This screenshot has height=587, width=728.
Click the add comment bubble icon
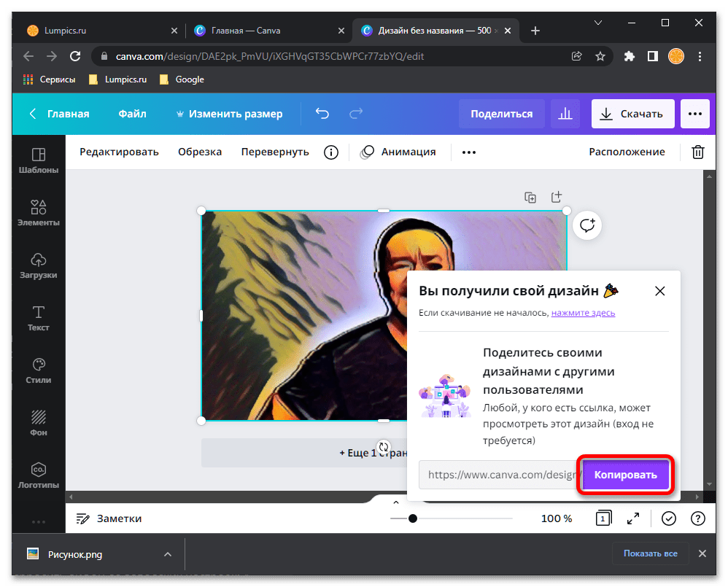click(587, 225)
